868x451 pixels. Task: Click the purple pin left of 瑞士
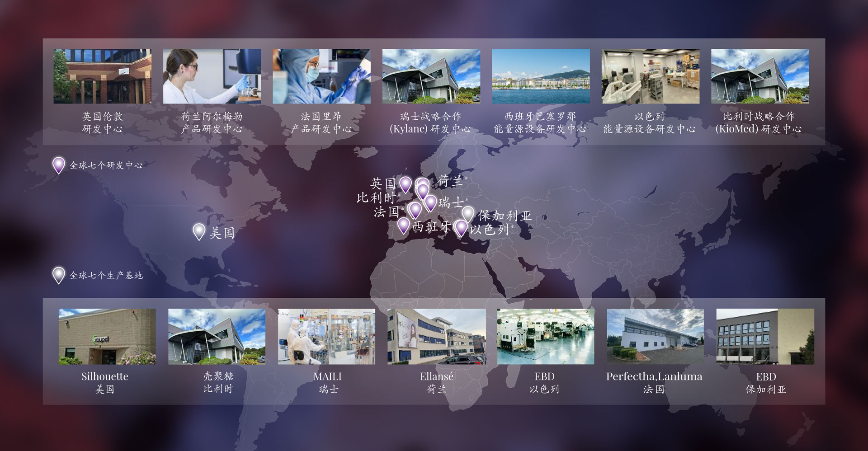[x=430, y=202]
